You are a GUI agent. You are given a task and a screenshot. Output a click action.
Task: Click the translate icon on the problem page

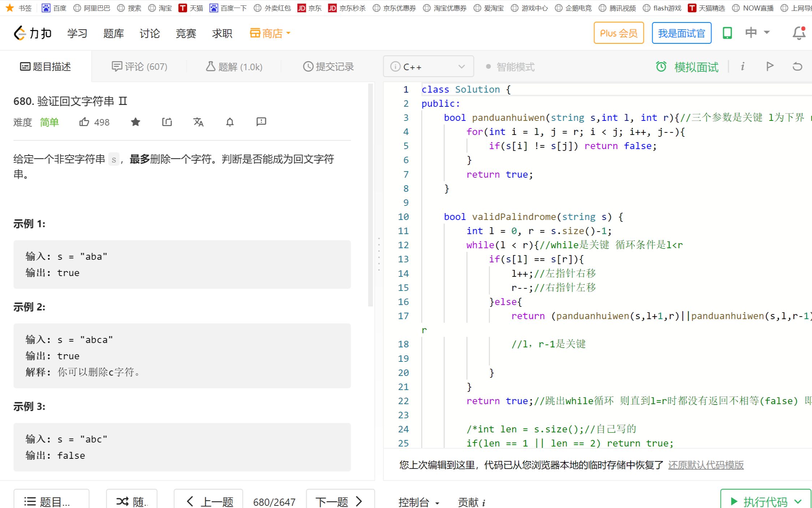tap(198, 122)
